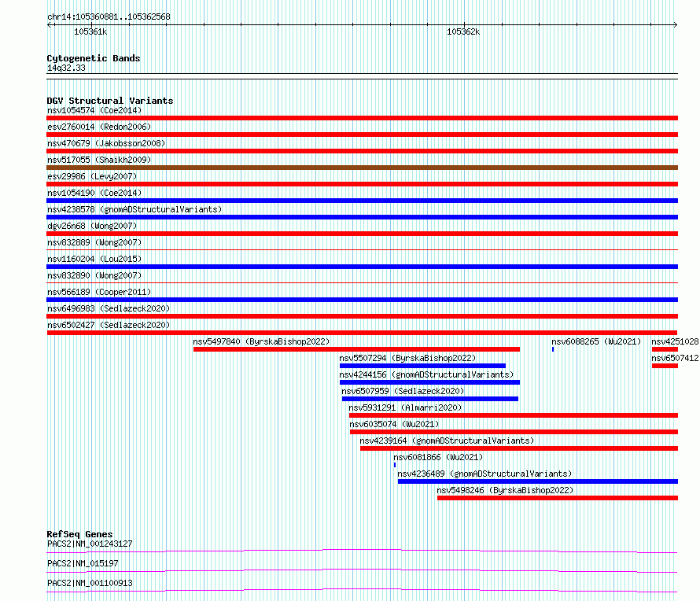Click nsv6502427 (Sedlazeck2020) label

(x=109, y=325)
